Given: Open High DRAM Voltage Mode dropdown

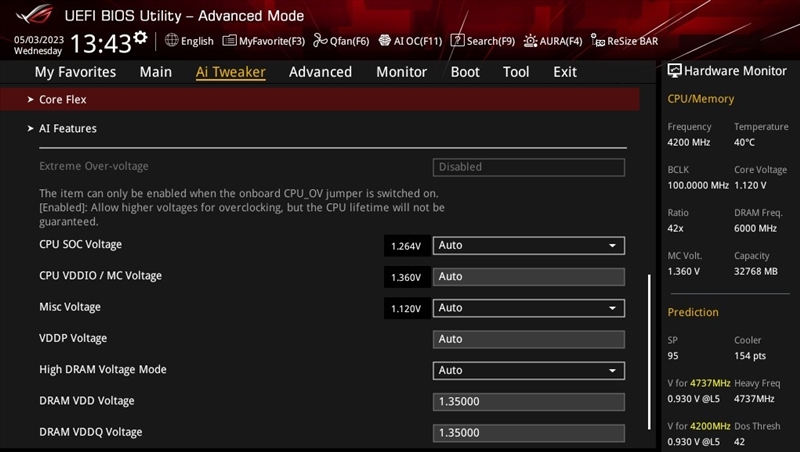Looking at the screenshot, I should pos(528,370).
